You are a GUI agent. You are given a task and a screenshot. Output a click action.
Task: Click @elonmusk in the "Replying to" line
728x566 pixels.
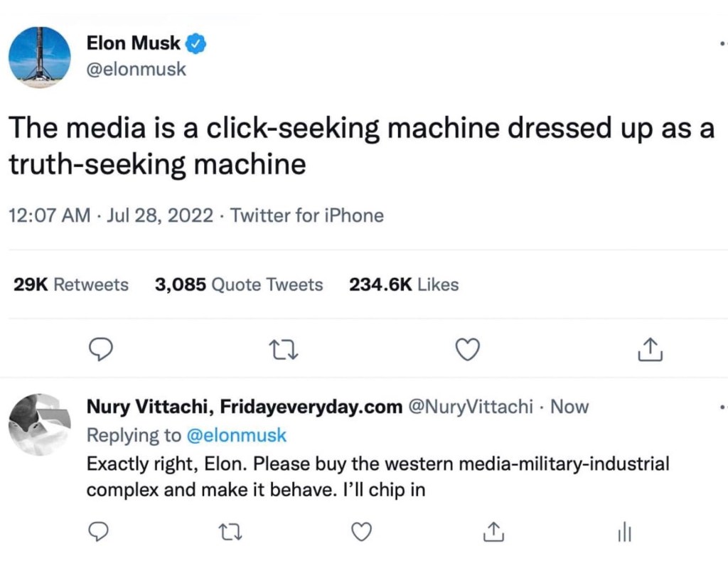point(236,435)
